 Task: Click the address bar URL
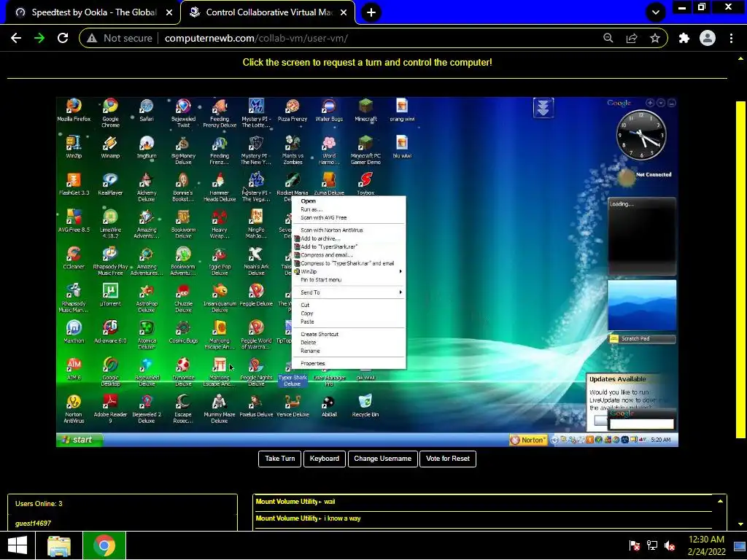tap(256, 38)
